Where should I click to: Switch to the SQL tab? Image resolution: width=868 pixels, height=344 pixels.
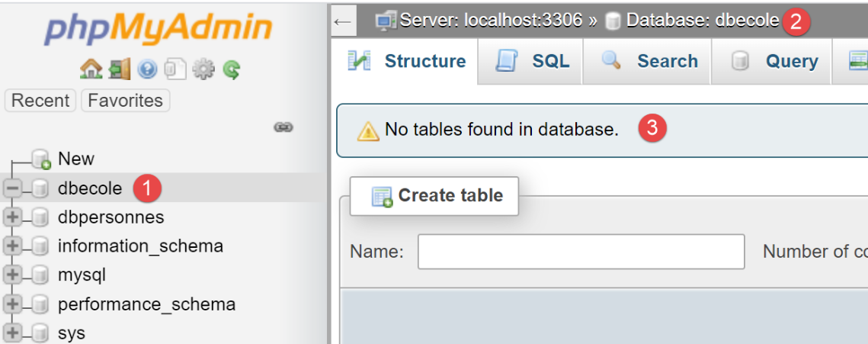click(533, 61)
